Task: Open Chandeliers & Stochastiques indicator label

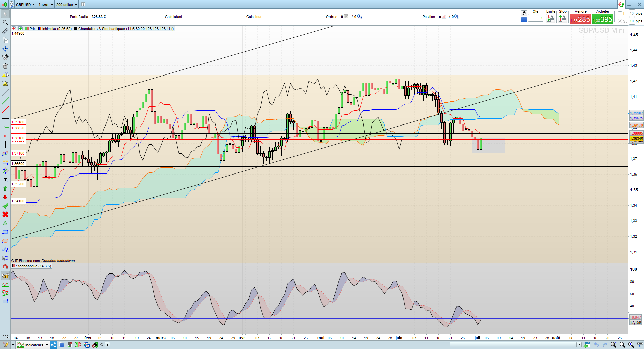Action: pos(124,29)
